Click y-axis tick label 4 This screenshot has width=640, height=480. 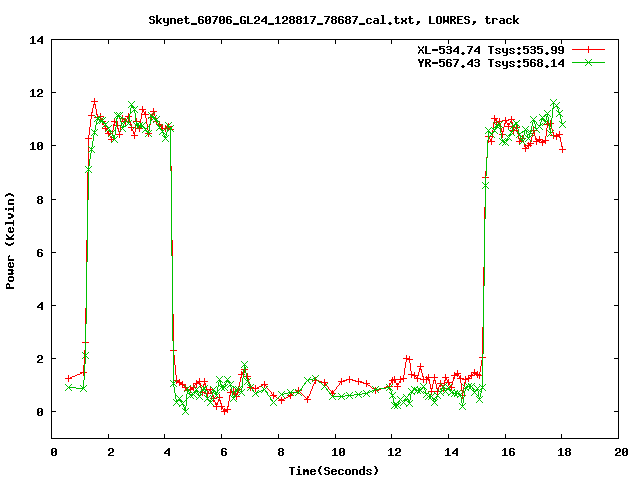[x=40, y=306]
